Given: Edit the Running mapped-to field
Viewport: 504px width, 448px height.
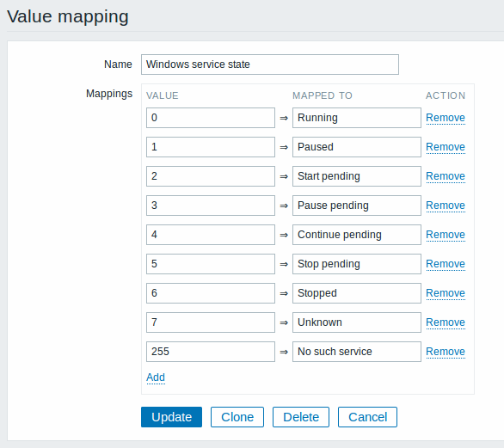Looking at the screenshot, I should pos(357,118).
